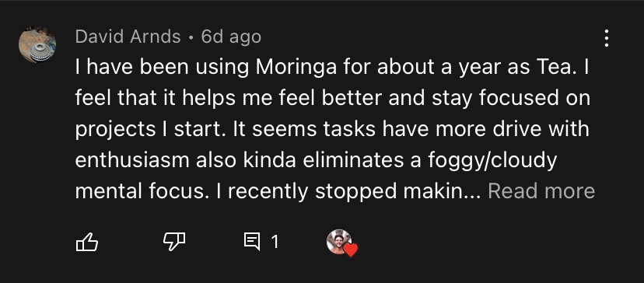Open the three-dot comment options menu
Image resolution: width=644 pixels, height=283 pixels.
pos(607,38)
